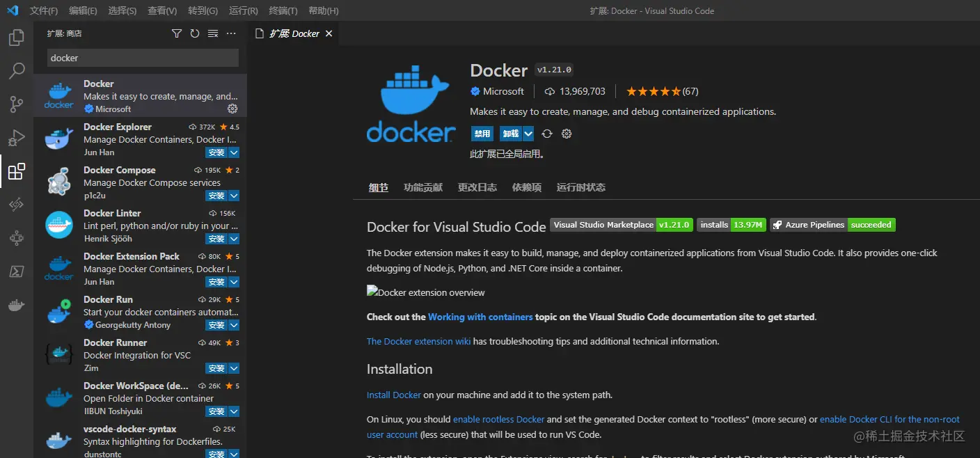Image resolution: width=980 pixels, height=458 pixels.
Task: Expand install dropdown for Docker WorkSpace
Action: 234,411
